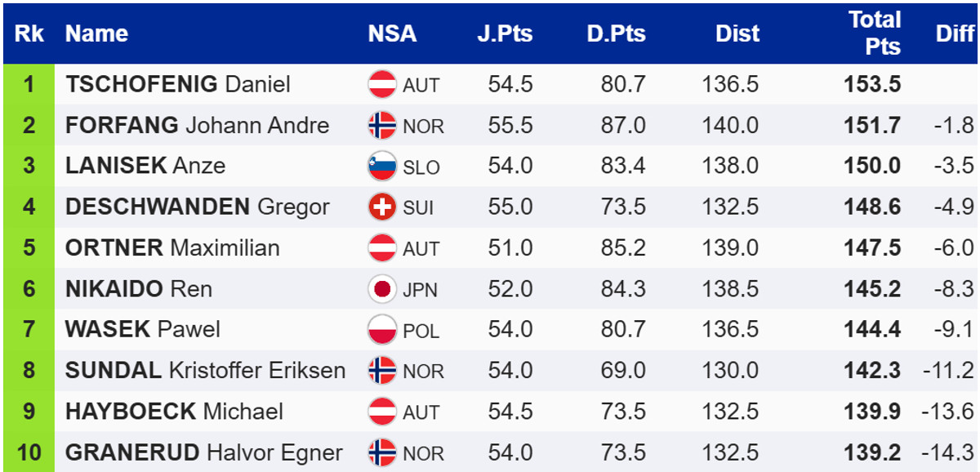Viewport: 980px width, 472px height.
Task: Click the Norwegian flag beside Sundal
Action: tap(381, 371)
